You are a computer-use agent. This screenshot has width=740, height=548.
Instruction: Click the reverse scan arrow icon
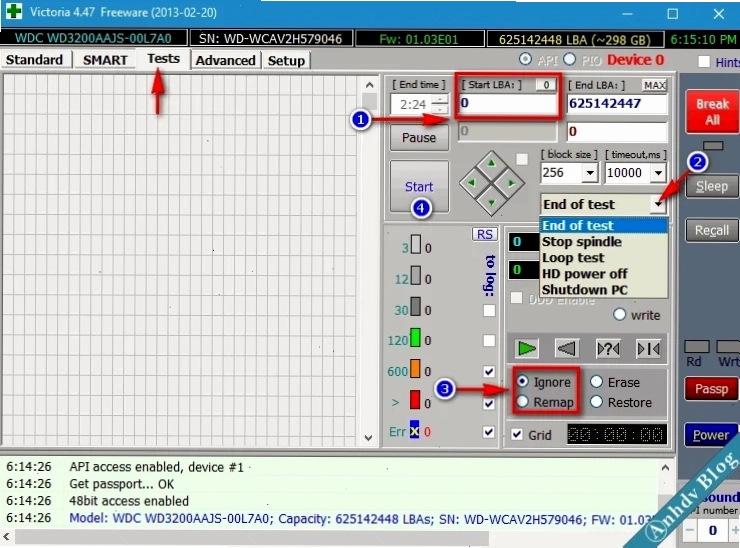pos(567,349)
